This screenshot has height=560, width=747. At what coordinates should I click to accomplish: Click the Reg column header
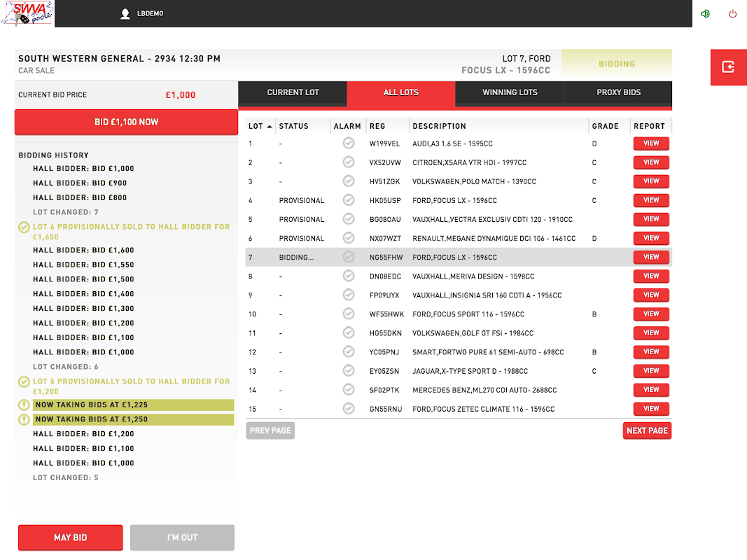pos(377,126)
